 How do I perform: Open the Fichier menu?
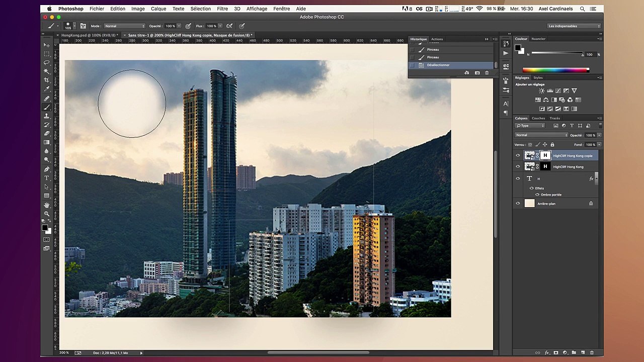tap(97, 9)
